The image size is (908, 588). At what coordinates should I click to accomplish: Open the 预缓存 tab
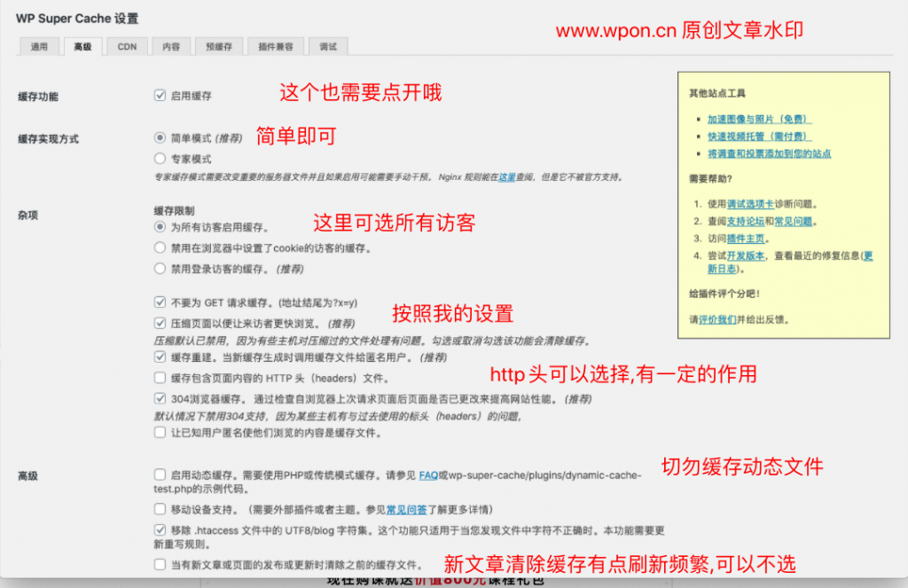tap(218, 47)
